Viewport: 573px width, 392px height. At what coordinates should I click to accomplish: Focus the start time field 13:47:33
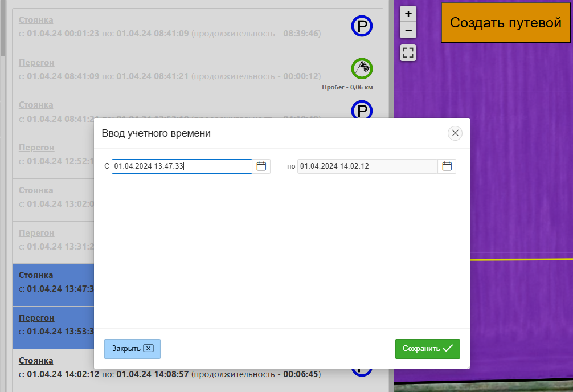tap(181, 166)
